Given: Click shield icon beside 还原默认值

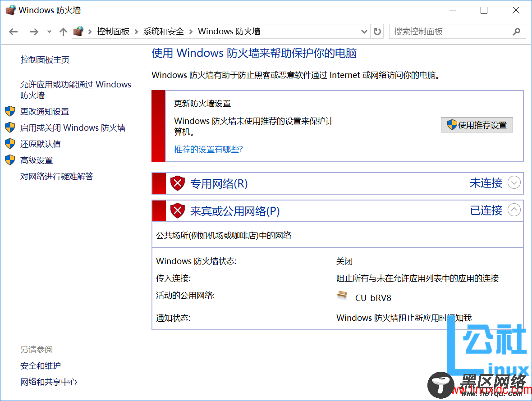Looking at the screenshot, I should (x=10, y=144).
